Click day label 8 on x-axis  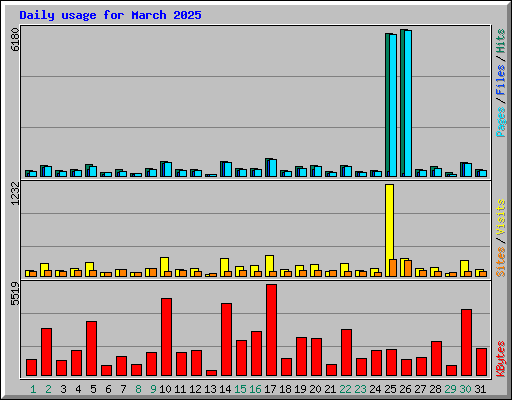138,389
